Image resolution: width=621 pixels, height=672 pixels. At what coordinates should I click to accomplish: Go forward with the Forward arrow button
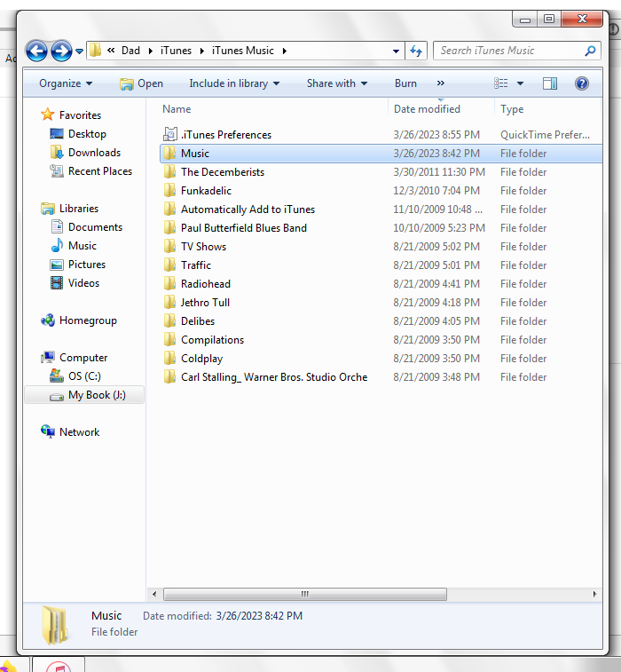(61, 51)
